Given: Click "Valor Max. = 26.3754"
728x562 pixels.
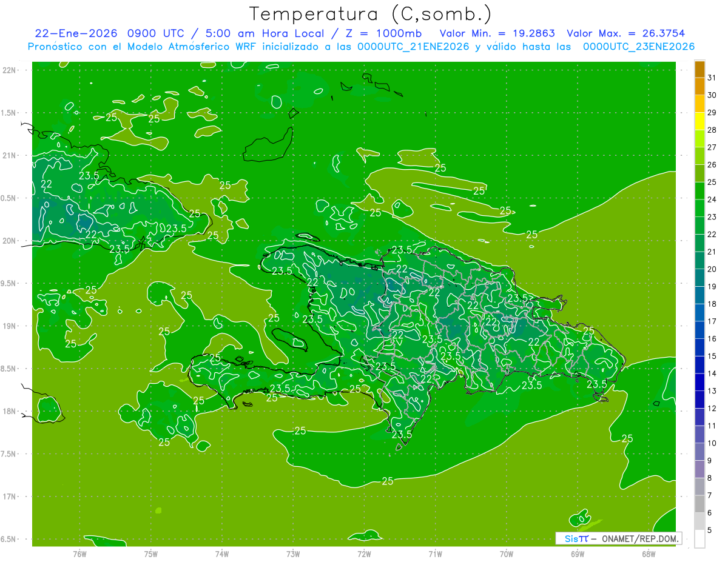Looking at the screenshot, I should (x=626, y=33).
